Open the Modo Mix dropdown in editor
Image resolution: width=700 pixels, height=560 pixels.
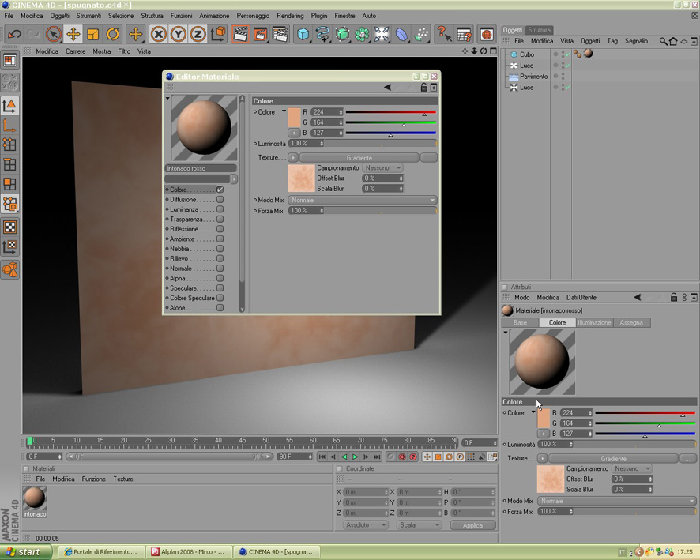tap(362, 200)
